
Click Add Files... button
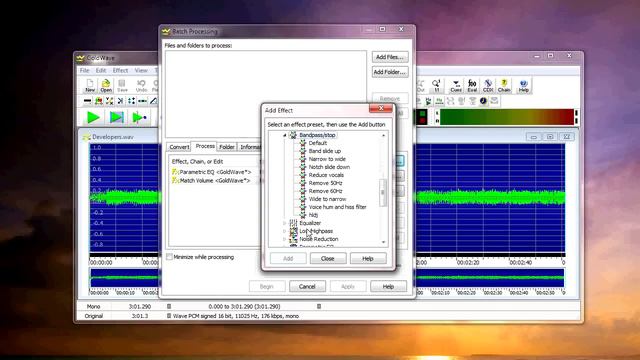tap(390, 57)
